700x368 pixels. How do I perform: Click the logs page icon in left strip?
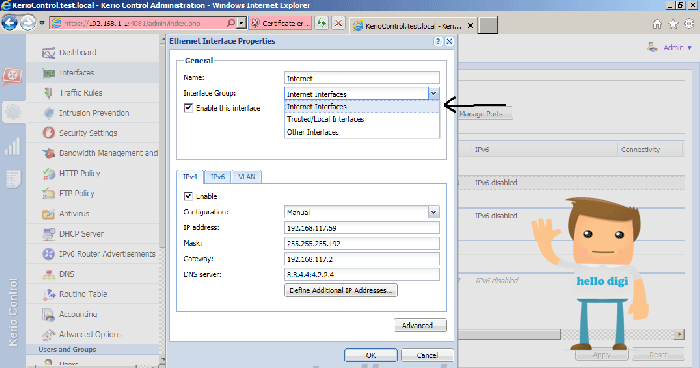pos(13,180)
